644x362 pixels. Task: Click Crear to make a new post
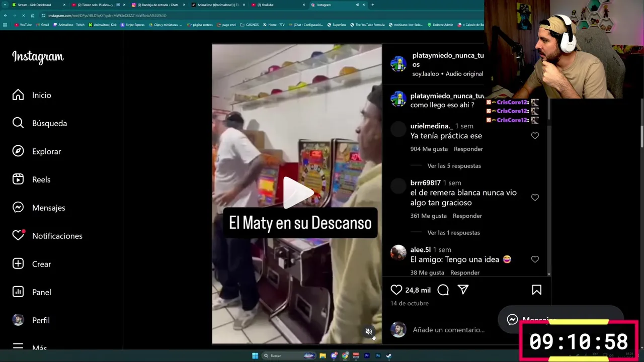click(32, 264)
